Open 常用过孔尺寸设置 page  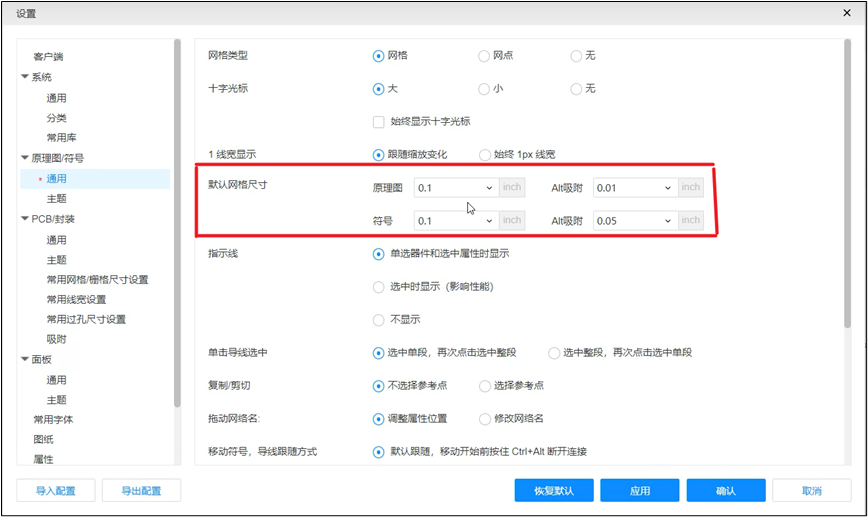pos(86,319)
